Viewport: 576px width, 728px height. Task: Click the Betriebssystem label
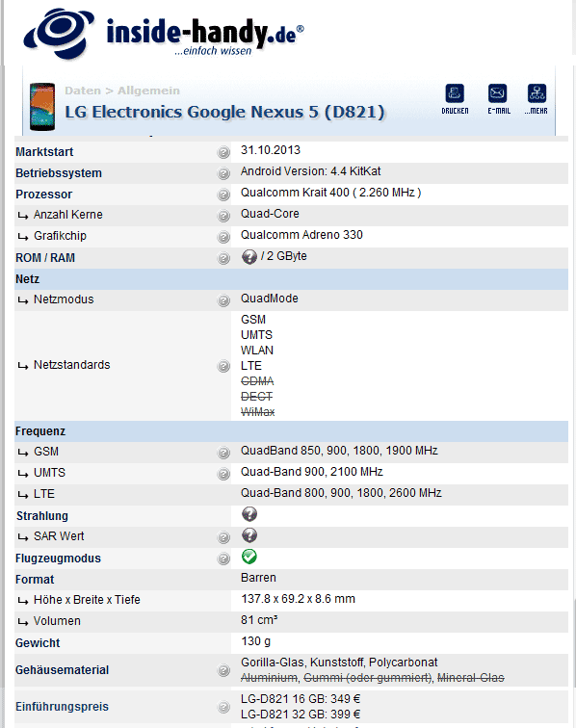59,173
